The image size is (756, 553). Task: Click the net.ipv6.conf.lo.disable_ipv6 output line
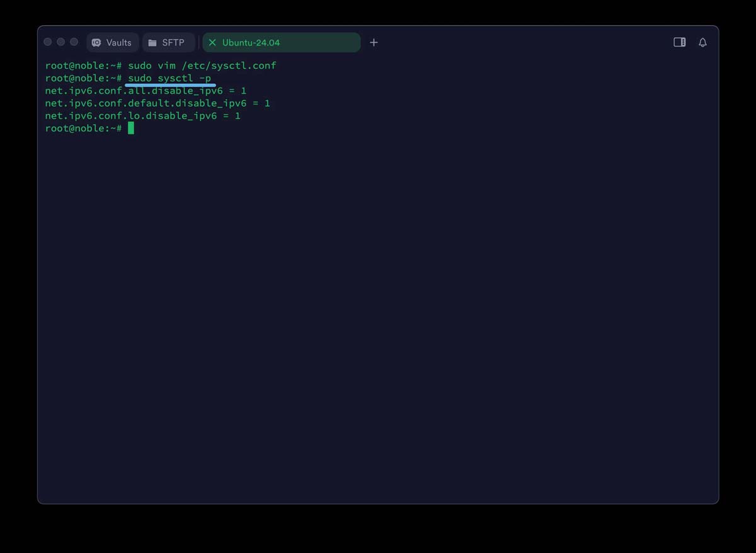142,116
